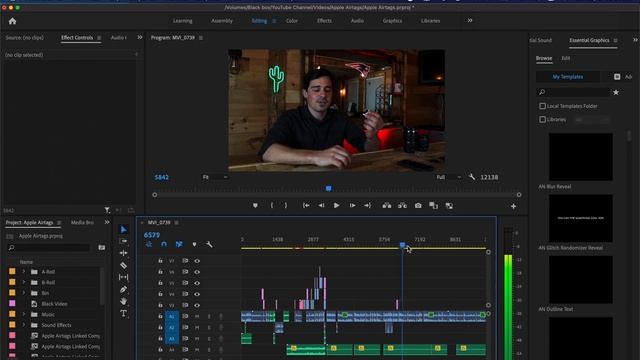Expand the Sound Effects bin
Viewport: 640px width, 360px height.
click(x=24, y=325)
